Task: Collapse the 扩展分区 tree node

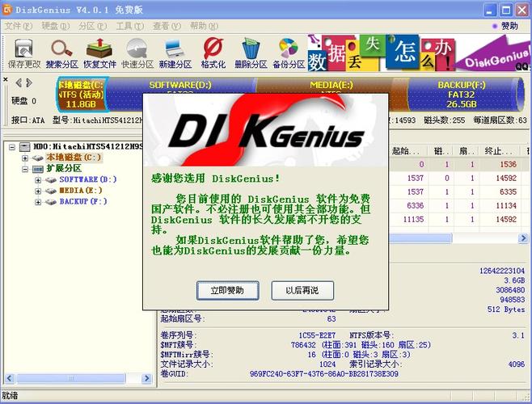Action: (x=27, y=169)
